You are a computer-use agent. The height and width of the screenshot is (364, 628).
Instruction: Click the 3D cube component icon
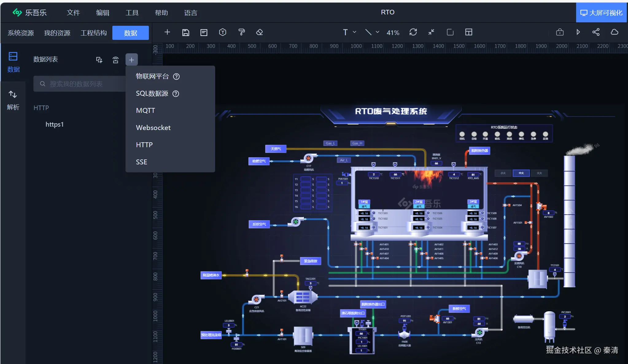click(x=223, y=32)
